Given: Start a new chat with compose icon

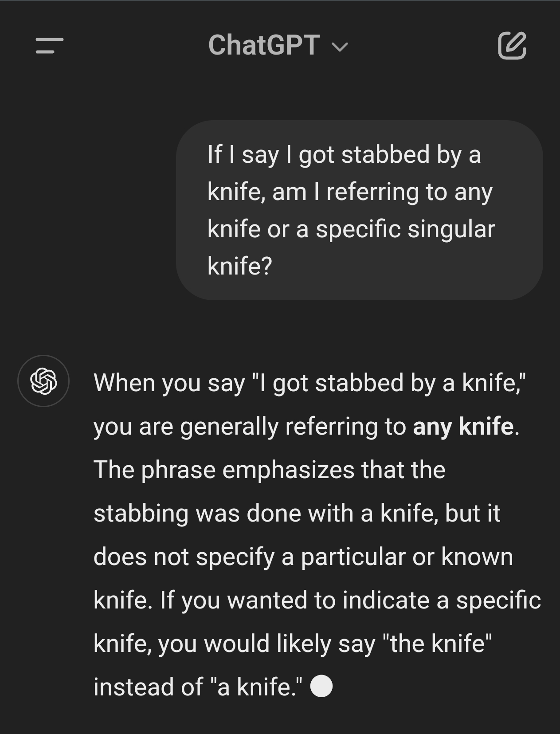Looking at the screenshot, I should pyautogui.click(x=512, y=45).
